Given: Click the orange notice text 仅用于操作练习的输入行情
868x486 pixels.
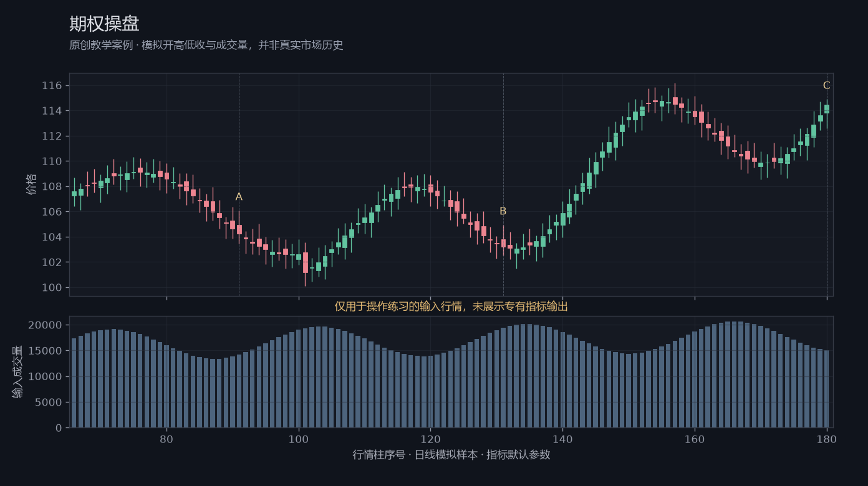Looking at the screenshot, I should pyautogui.click(x=451, y=306).
